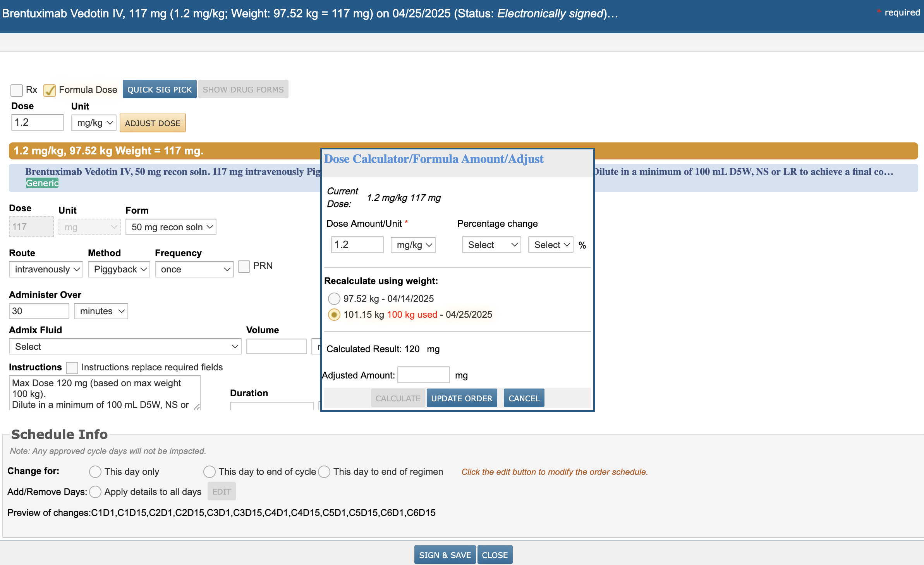Expand the Method Piggyback dropdown
Image resolution: width=924 pixels, height=565 pixels.
point(119,269)
